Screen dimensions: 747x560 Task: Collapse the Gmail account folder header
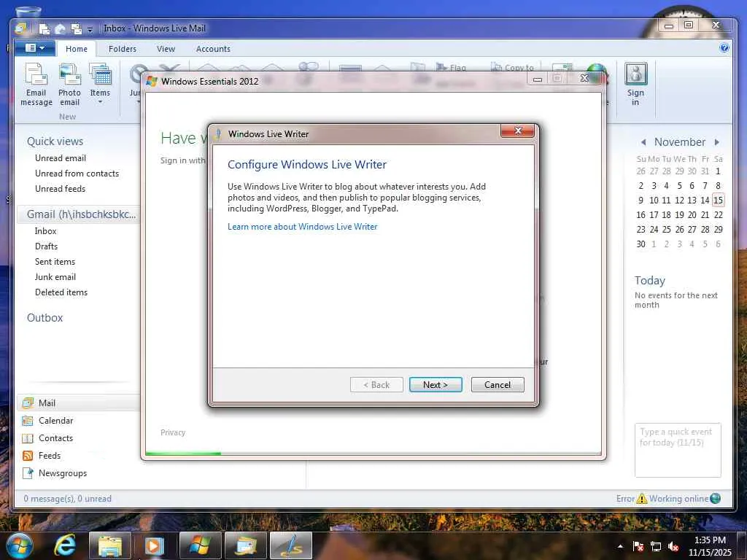click(81, 214)
